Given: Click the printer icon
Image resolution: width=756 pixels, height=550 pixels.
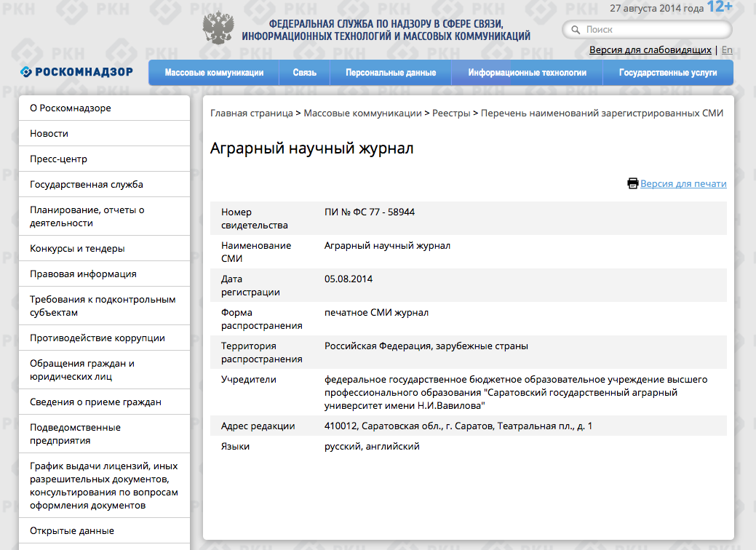Looking at the screenshot, I should click(632, 183).
